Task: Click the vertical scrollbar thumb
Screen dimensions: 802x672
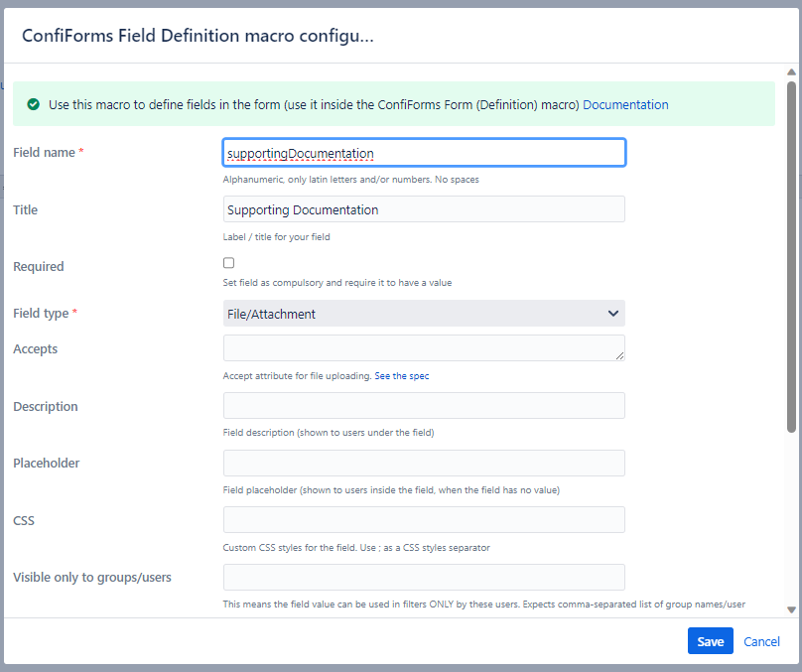Action: pos(791,257)
